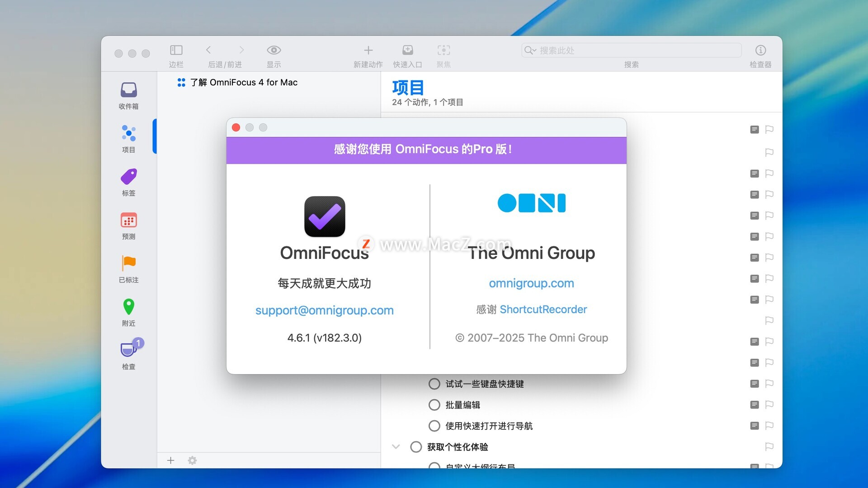Switch to the 项目 projects perspective
This screenshot has height=488, width=868.
coord(128,139)
